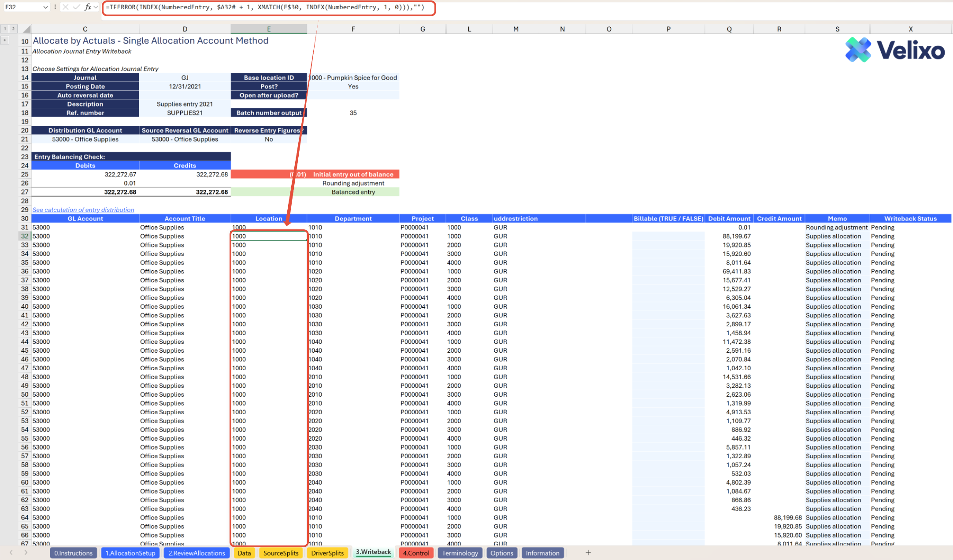Click into the formula bar text

coord(264,7)
